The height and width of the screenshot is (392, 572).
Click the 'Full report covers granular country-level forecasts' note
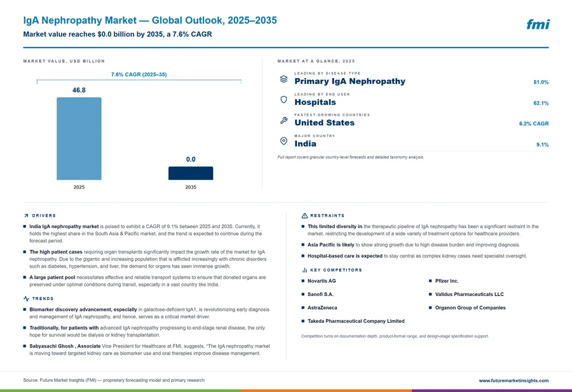click(351, 157)
